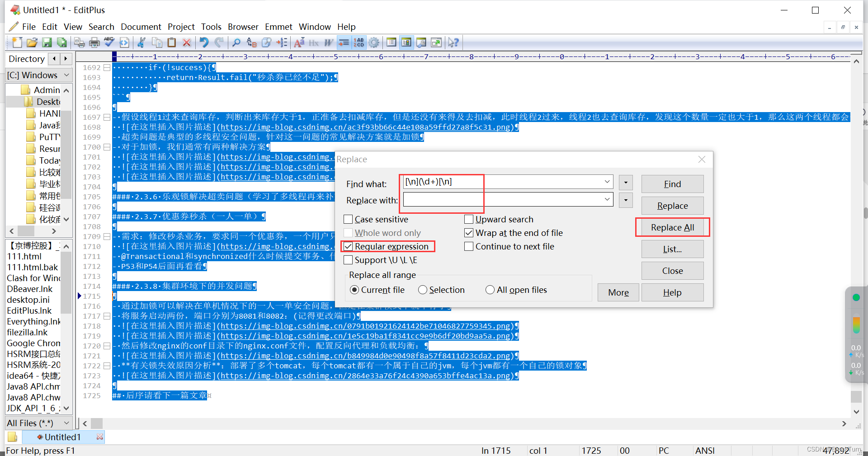Open the arrow button beside Find what
Image resolution: width=868 pixels, height=456 pixels.
626,183
